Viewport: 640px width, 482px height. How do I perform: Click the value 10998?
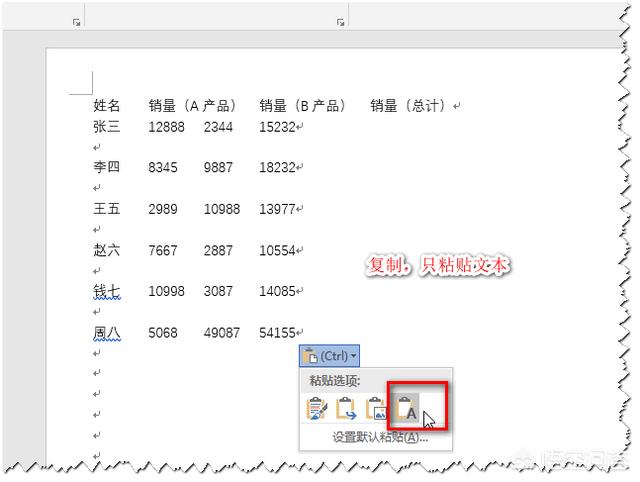click(166, 291)
